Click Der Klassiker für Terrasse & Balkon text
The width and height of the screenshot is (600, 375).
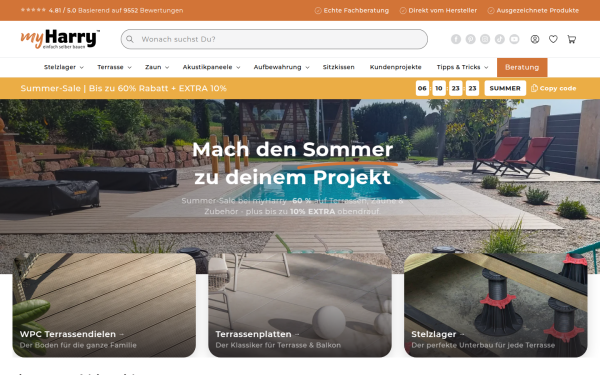(x=278, y=345)
